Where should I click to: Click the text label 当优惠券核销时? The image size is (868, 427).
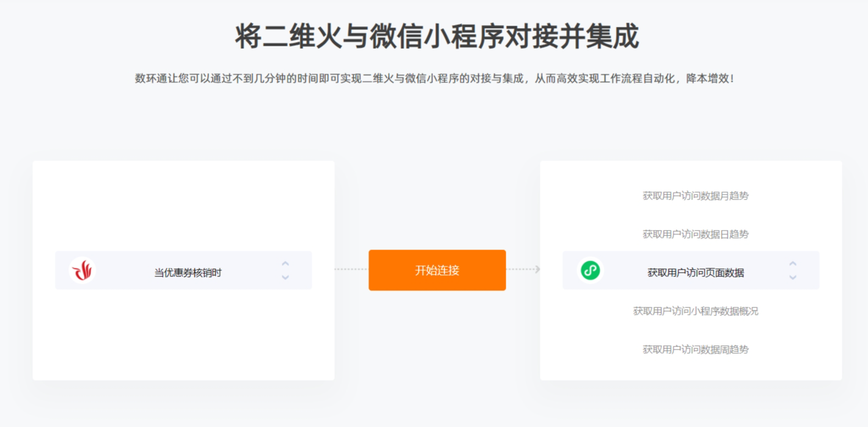pos(188,273)
